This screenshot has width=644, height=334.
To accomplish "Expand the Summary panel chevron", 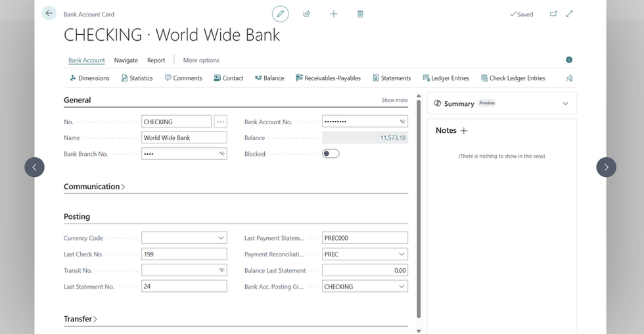I will 566,103.
